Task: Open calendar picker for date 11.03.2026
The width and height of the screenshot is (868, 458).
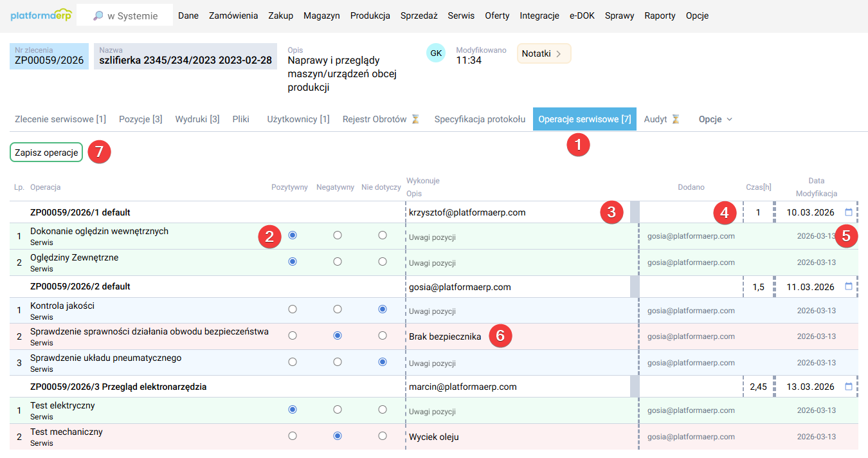Action: point(848,287)
